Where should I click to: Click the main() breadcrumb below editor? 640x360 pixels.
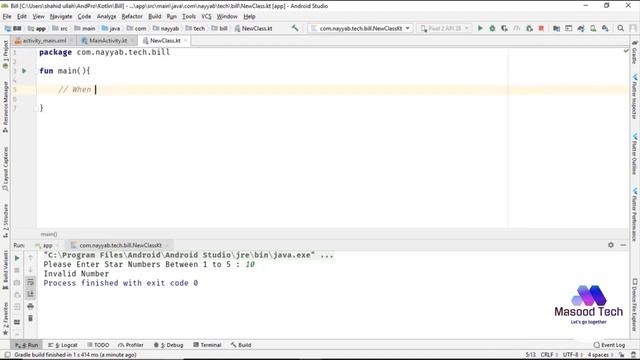[x=49, y=234]
